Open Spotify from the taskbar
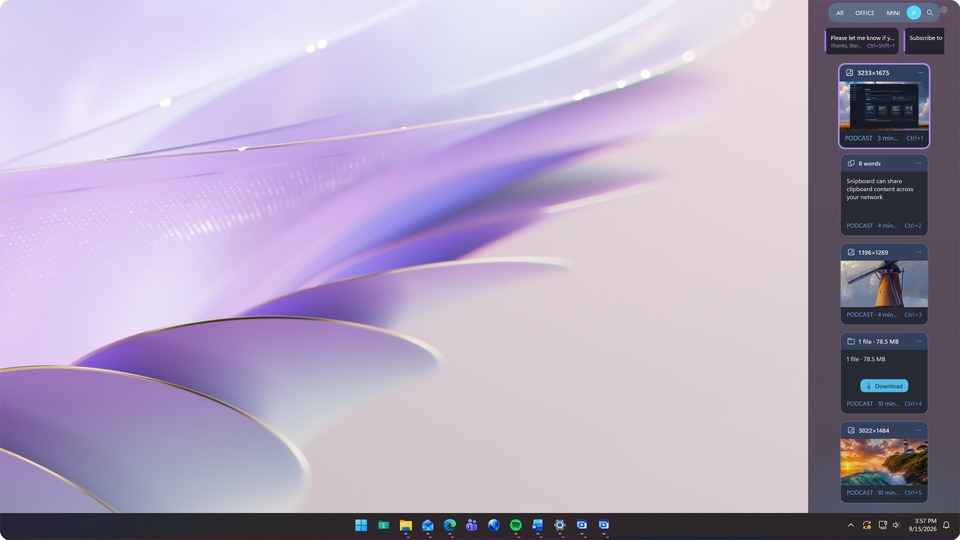Screen dimensions: 960x540 tap(516, 525)
